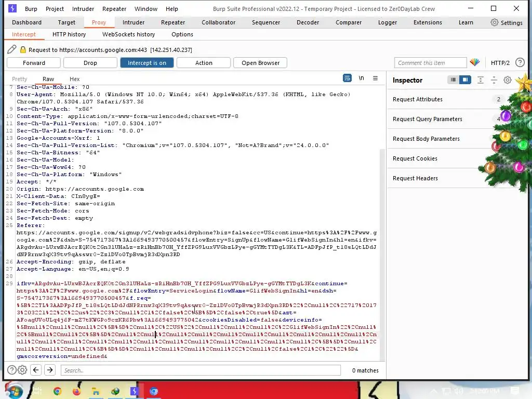
Task: Select the Pretty view tab
Action: [19, 79]
